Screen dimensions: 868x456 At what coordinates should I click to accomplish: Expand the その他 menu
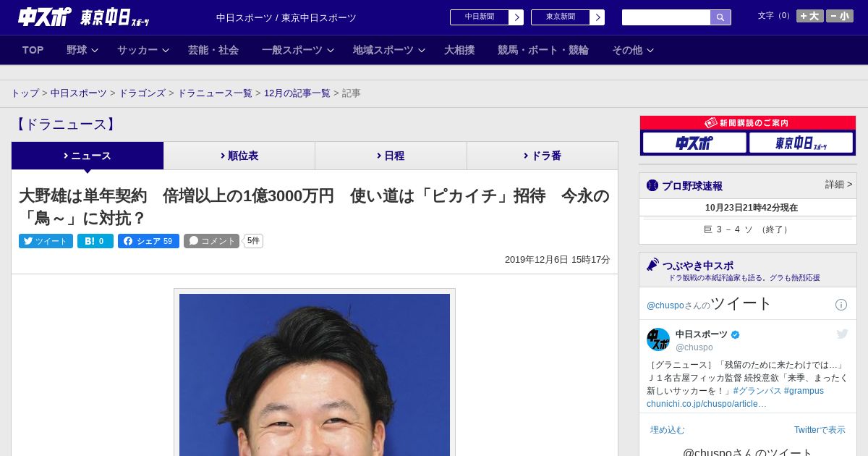coord(633,50)
